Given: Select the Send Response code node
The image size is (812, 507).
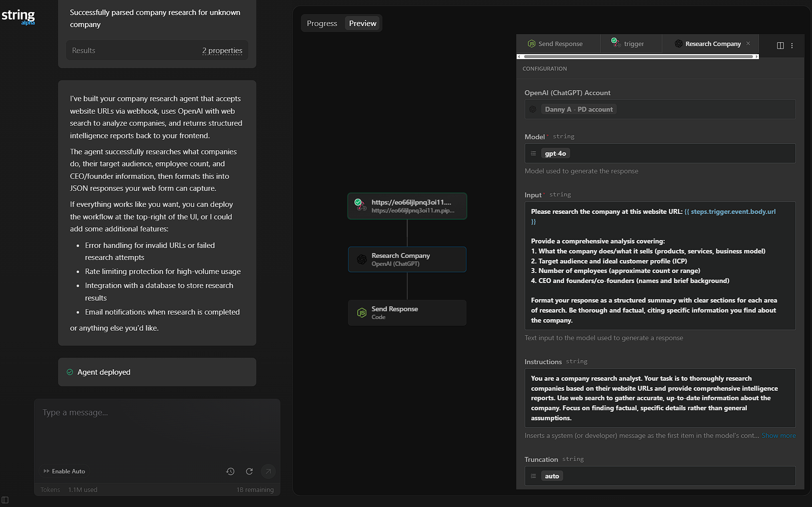Looking at the screenshot, I should pos(407,313).
